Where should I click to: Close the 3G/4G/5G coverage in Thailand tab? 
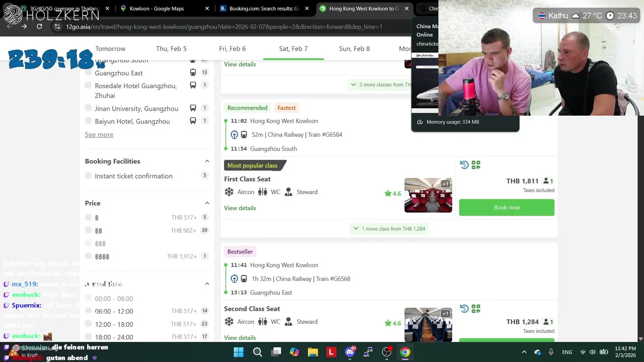pos(107,9)
